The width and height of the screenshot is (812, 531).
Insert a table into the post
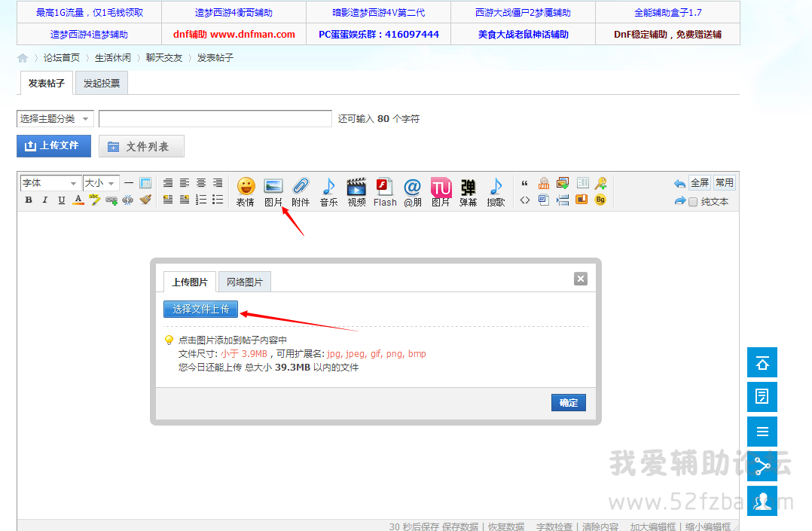coord(145,183)
